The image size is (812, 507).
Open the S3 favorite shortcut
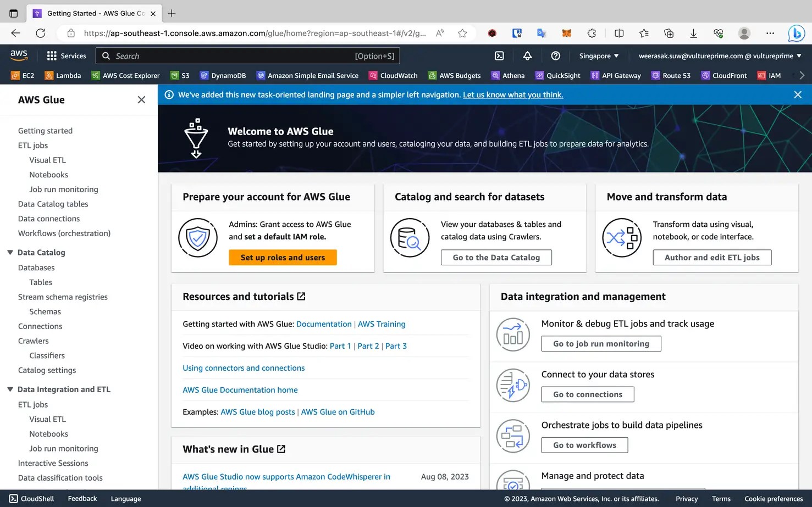point(180,76)
